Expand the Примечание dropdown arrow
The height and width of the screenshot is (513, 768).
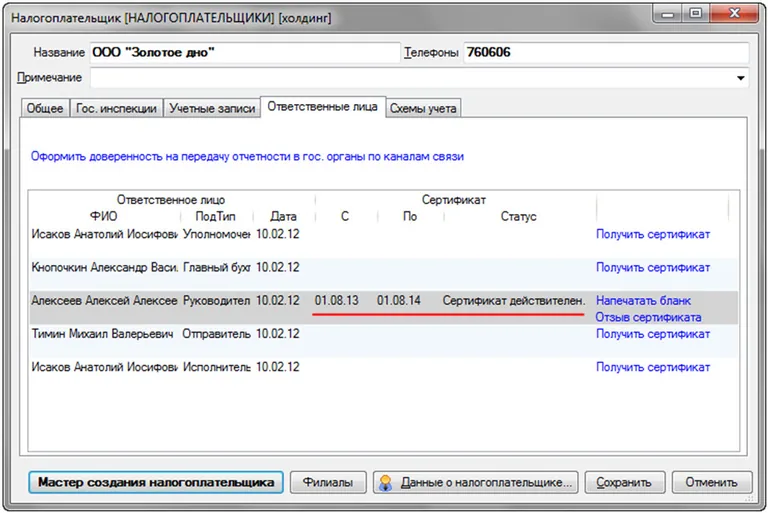pyautogui.click(x=741, y=78)
